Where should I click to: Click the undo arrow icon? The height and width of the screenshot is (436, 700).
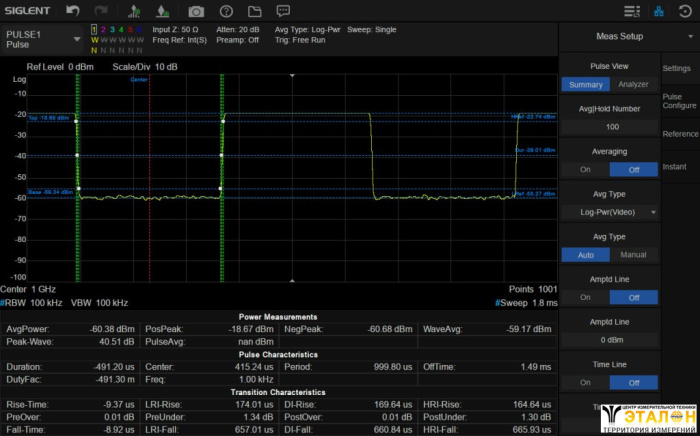72,11
